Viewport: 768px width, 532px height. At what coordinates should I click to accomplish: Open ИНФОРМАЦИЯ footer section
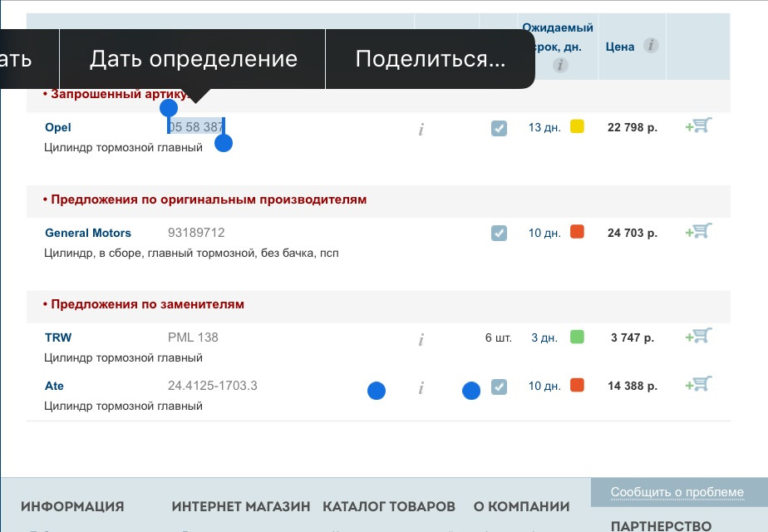pyautogui.click(x=72, y=506)
